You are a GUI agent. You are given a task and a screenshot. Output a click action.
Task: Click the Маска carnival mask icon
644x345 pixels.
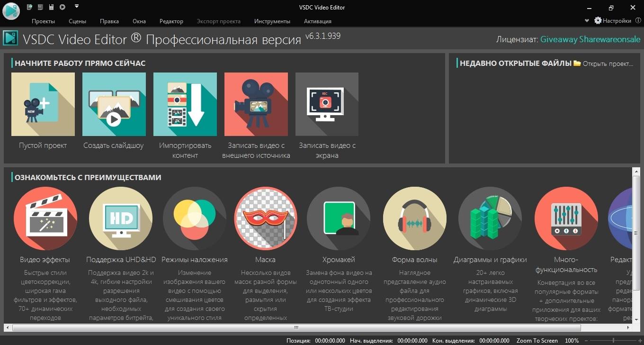[x=266, y=218]
